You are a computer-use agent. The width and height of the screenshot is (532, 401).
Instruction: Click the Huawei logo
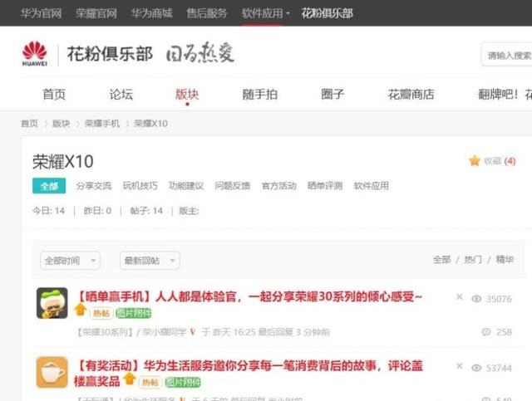click(34, 53)
